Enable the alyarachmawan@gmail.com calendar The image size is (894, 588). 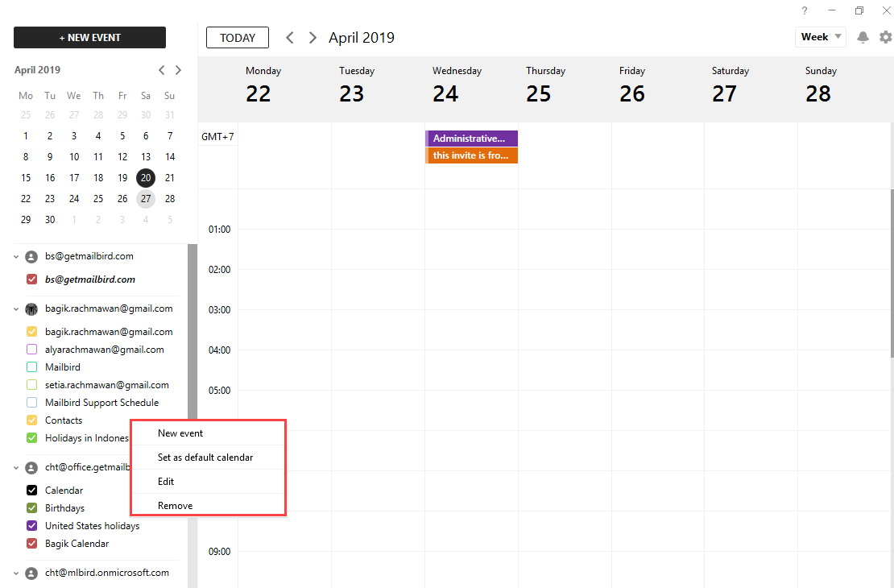point(31,349)
